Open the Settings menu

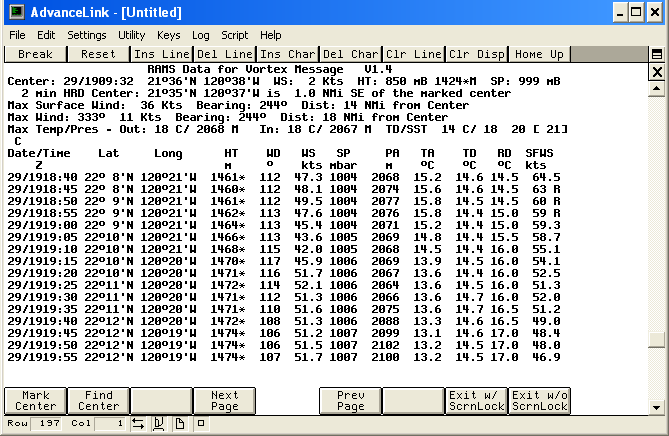pyautogui.click(x=87, y=35)
